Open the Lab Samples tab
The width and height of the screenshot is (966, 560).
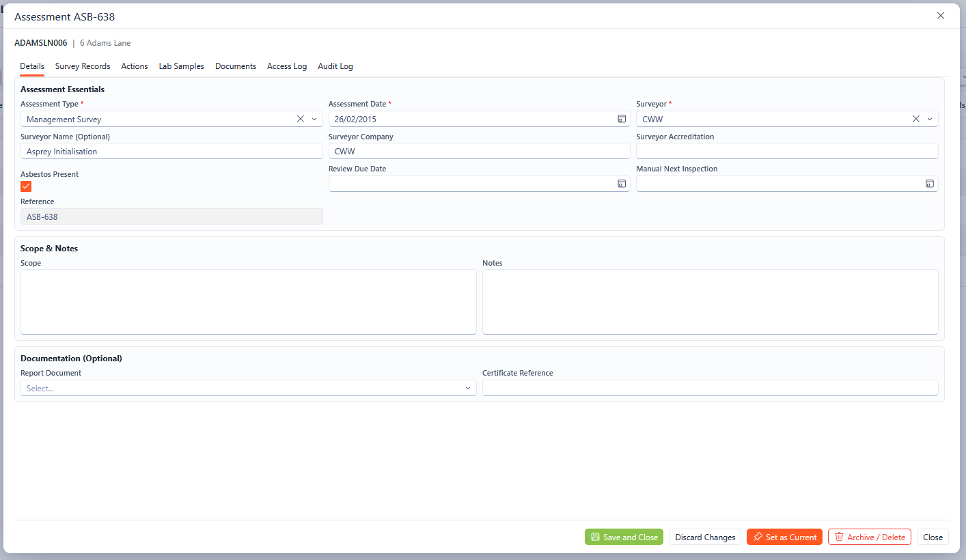(x=181, y=66)
